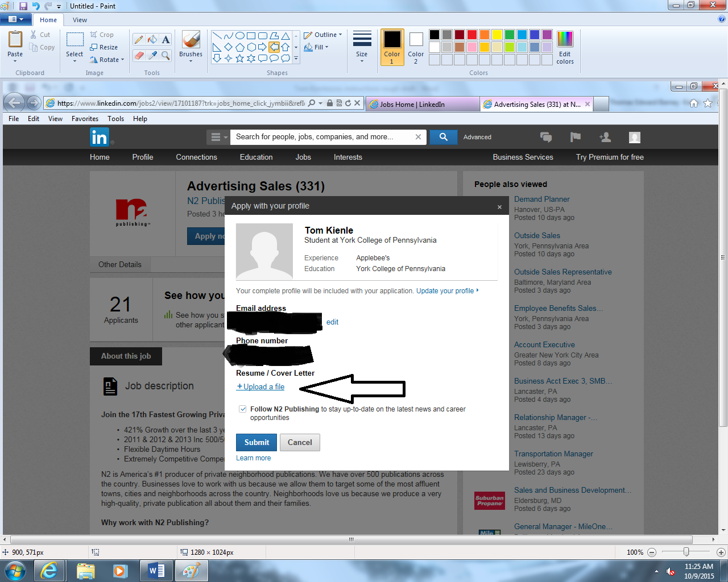Open Windows Explorer folder in taskbar
The image size is (728, 582).
pyautogui.click(x=85, y=570)
